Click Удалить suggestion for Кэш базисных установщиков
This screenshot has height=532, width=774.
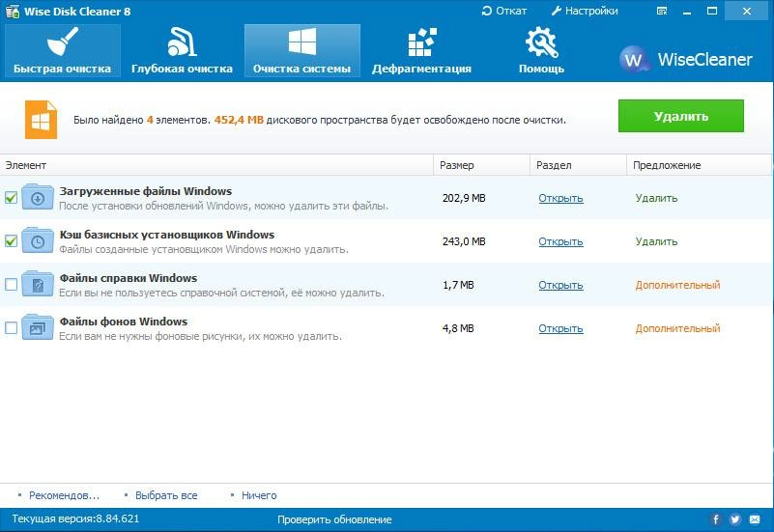(656, 241)
